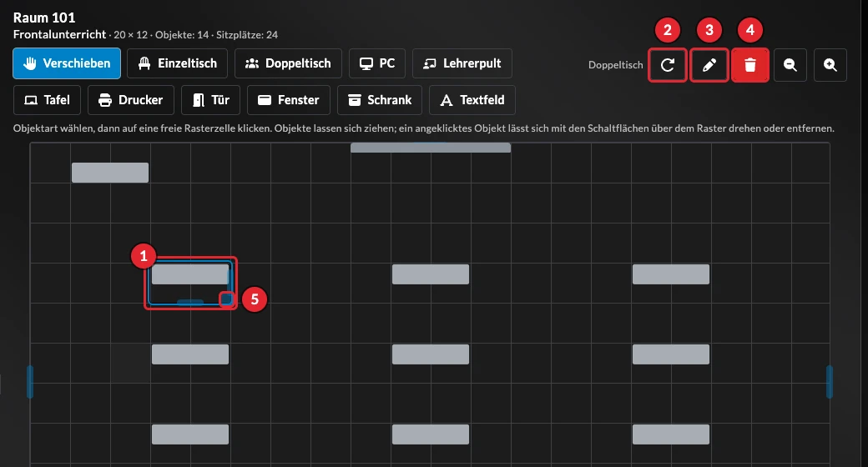Image resolution: width=868 pixels, height=467 pixels.
Task: Click the Objekte: 14 count
Action: [x=182, y=35]
